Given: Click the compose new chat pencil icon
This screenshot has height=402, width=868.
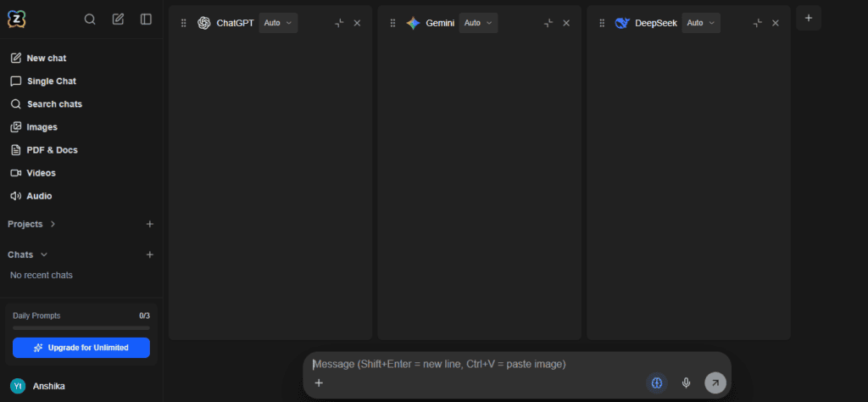Looking at the screenshot, I should [118, 20].
